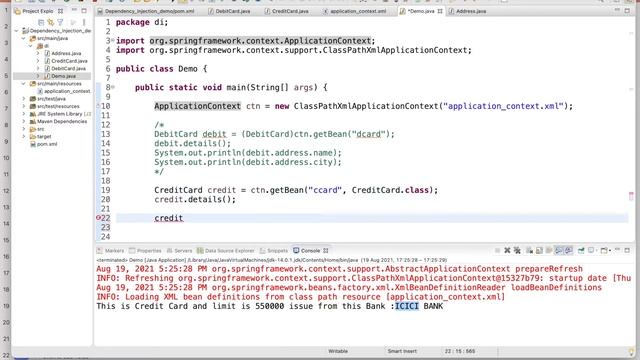
Task: Select DebitCard.java in Project Explorer
Action: 68,69
